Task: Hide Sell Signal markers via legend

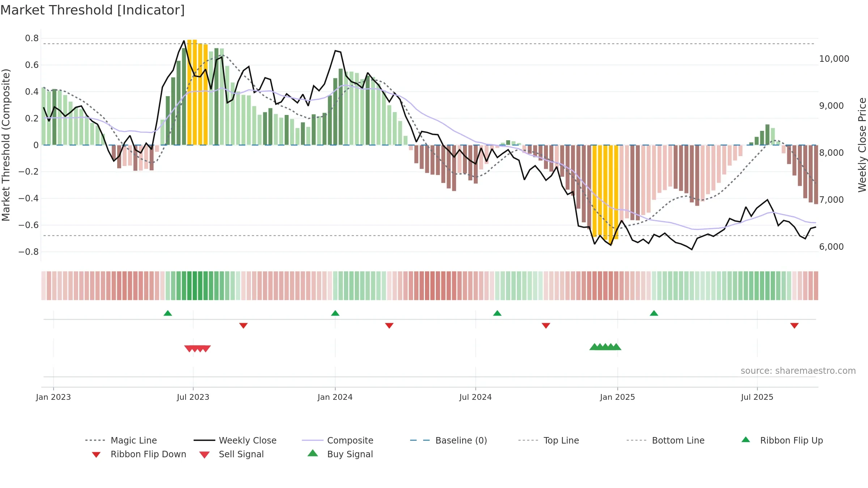Action: pos(231,454)
